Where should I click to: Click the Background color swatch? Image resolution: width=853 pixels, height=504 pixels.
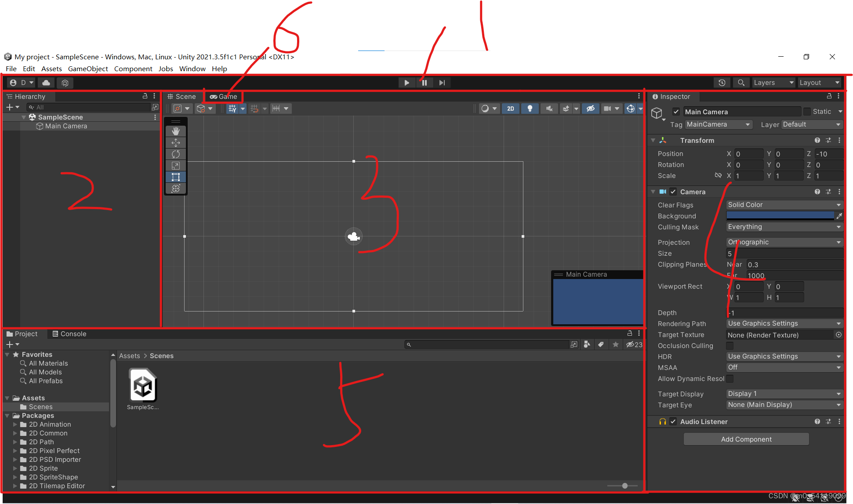(780, 215)
